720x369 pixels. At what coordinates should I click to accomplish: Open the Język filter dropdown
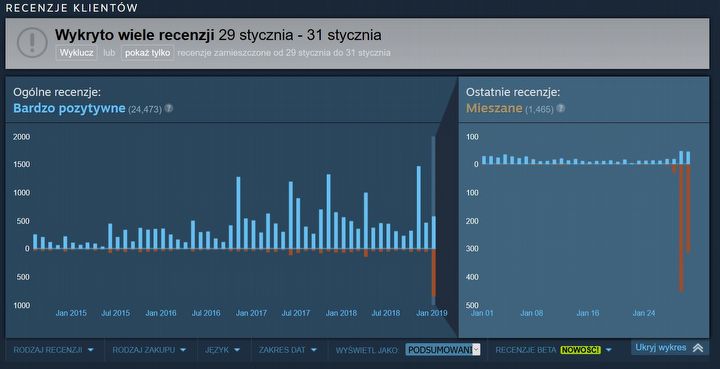point(222,350)
